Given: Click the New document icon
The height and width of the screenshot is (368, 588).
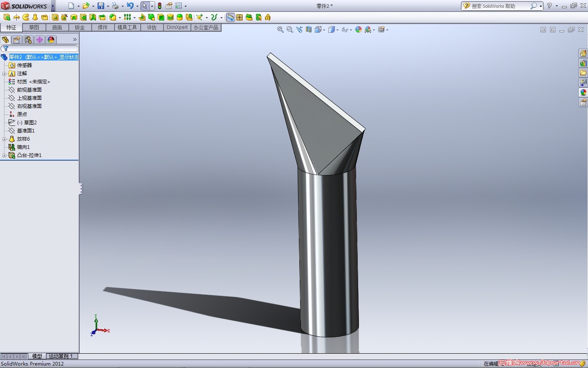Looking at the screenshot, I should pyautogui.click(x=71, y=6).
